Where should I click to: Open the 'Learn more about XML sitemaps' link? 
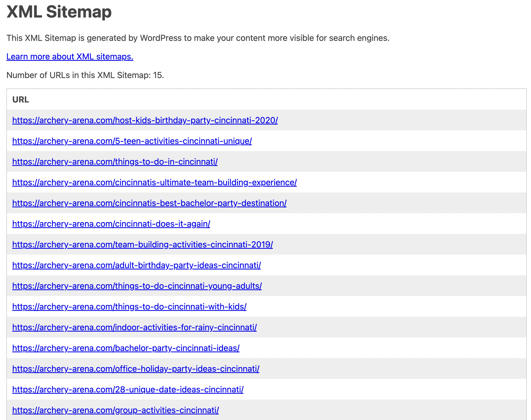(70, 56)
